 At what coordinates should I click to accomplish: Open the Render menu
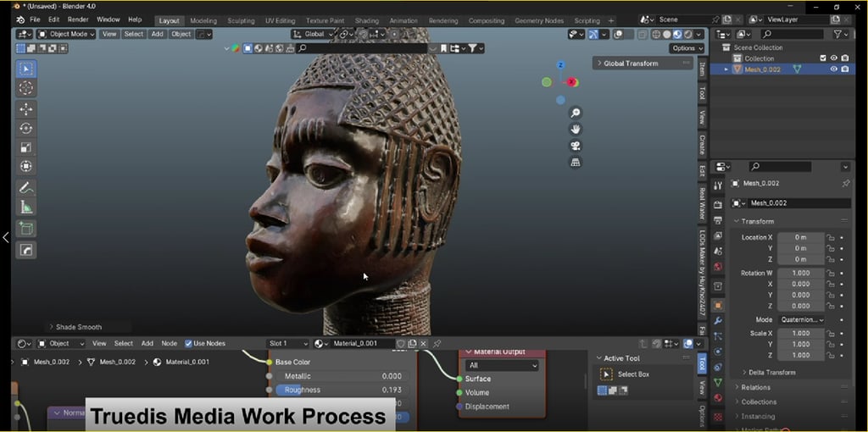(78, 19)
